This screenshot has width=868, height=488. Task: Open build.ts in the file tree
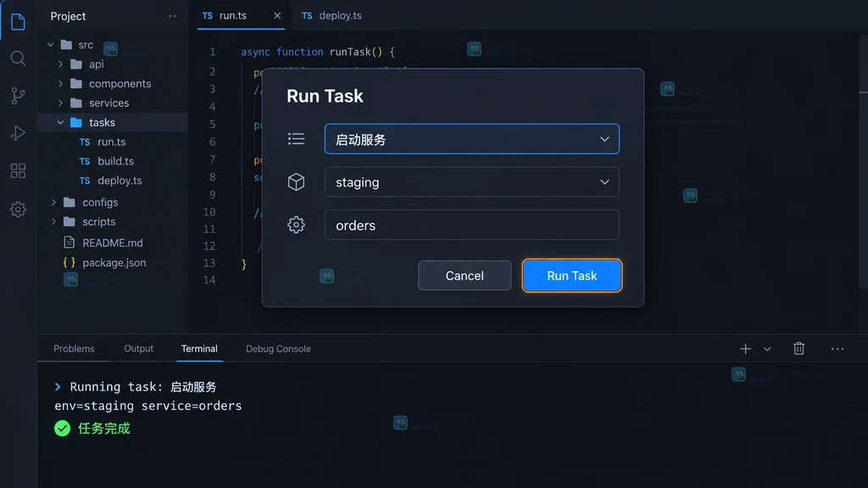[115, 161]
